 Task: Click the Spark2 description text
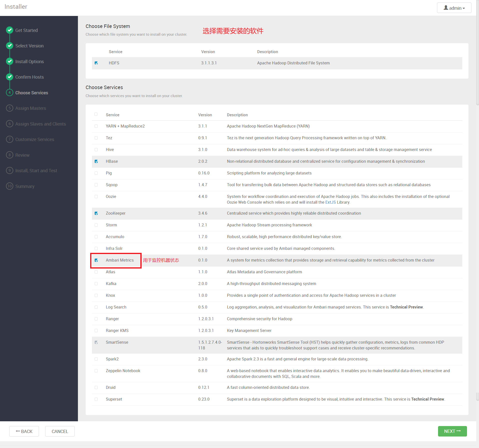(x=298, y=359)
